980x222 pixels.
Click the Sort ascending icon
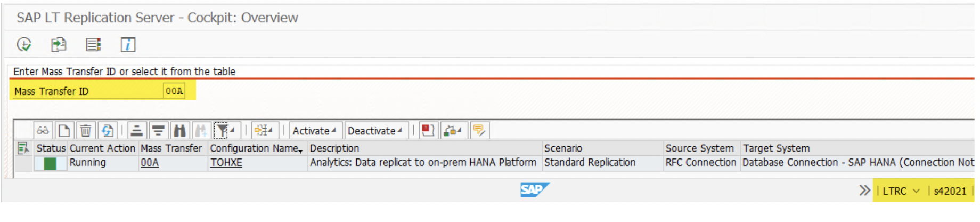[137, 130]
